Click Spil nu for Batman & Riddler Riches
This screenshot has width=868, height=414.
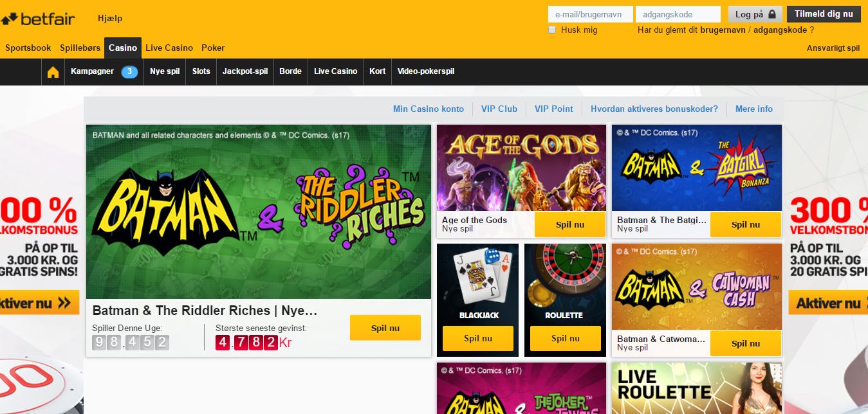pyautogui.click(x=385, y=328)
